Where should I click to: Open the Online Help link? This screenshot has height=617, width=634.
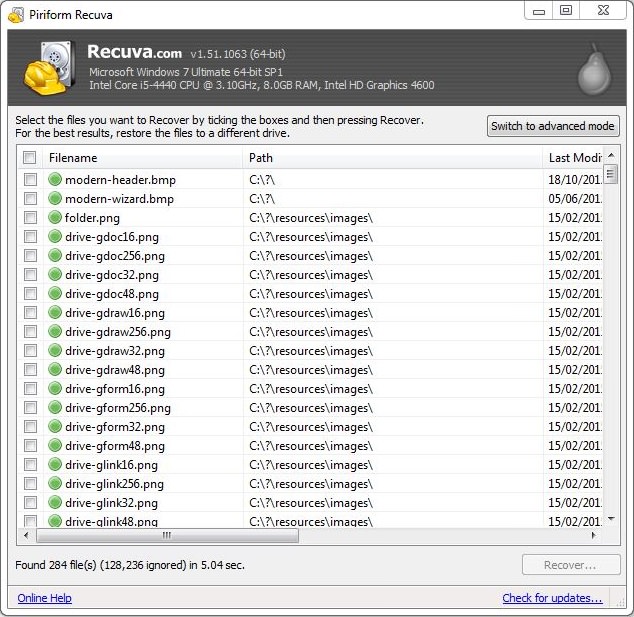click(x=44, y=598)
